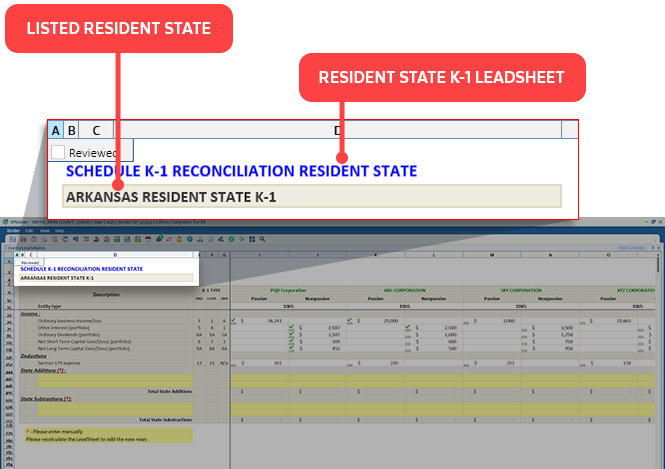This screenshot has height=469, width=665.
Task: Click the blue four-square grid toolbar icon
Action: point(252,239)
